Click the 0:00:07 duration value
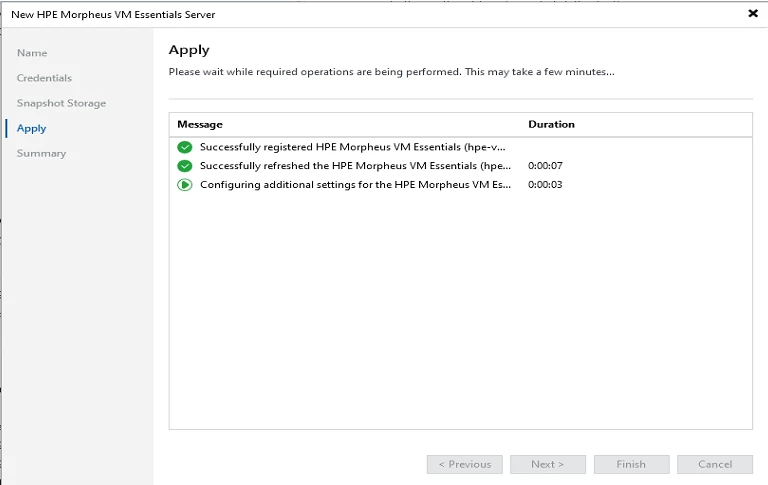Viewport: 768px width, 485px height. tap(545, 166)
